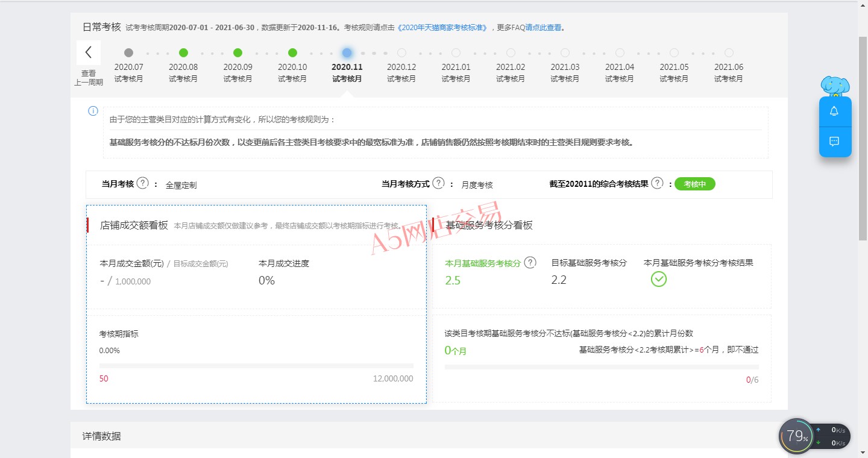Show help for 综合考核结果
Viewport: 868px width, 458px height.
click(658, 183)
